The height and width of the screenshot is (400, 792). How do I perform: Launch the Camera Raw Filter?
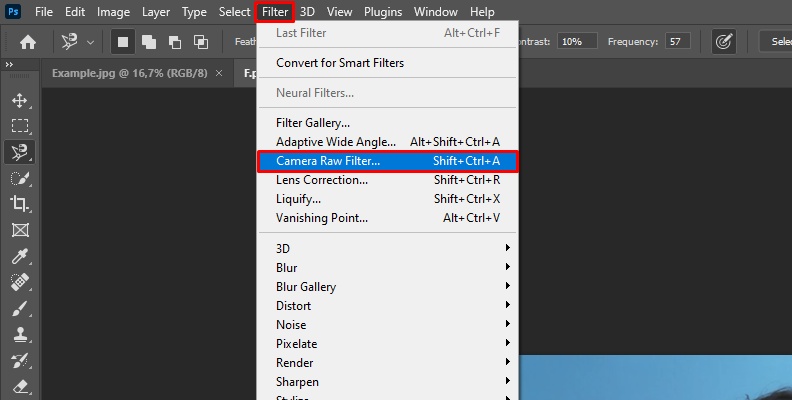[387, 161]
